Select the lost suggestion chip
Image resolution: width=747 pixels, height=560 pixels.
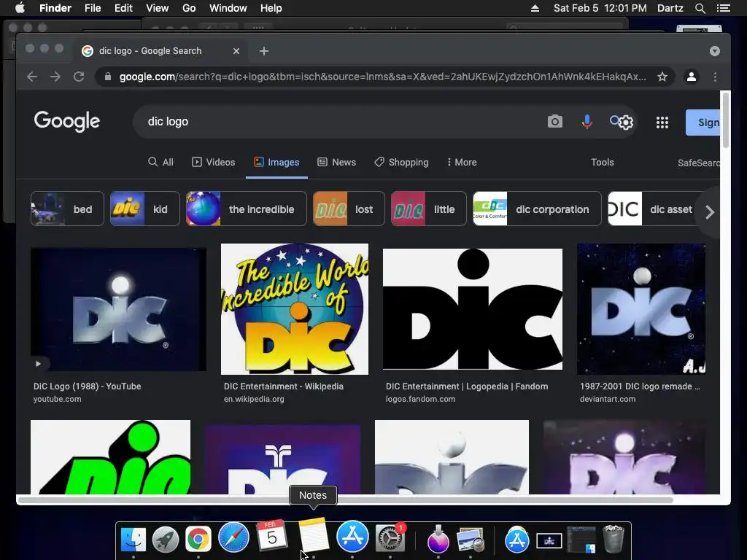(x=349, y=209)
